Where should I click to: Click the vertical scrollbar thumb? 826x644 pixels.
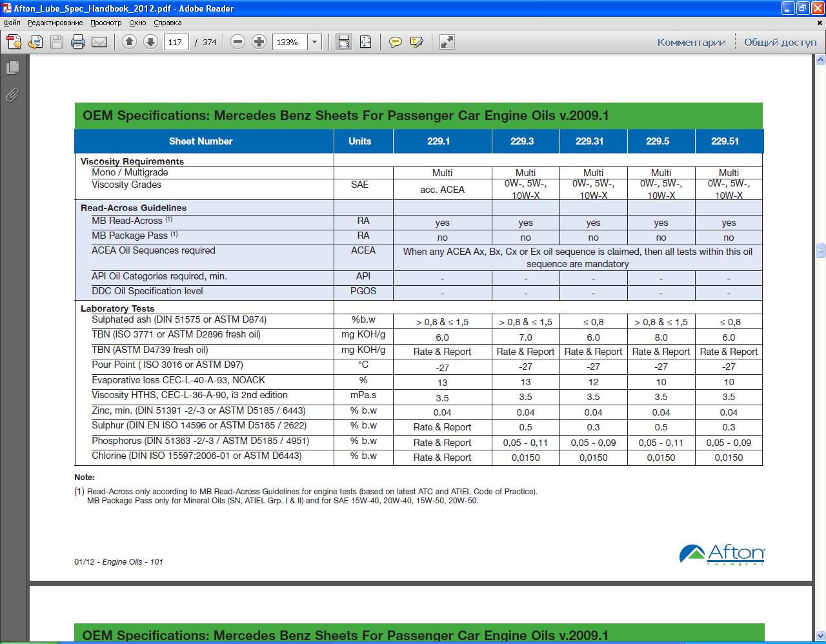pos(820,250)
